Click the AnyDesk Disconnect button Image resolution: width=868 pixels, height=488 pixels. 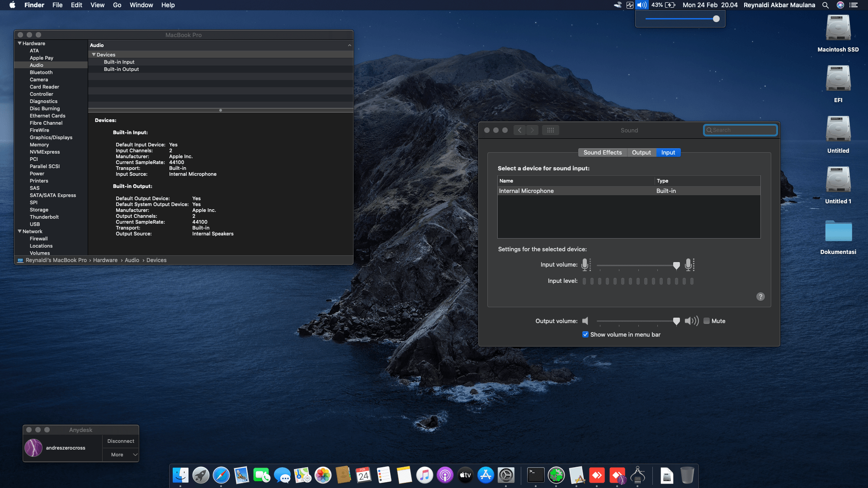[x=121, y=441]
